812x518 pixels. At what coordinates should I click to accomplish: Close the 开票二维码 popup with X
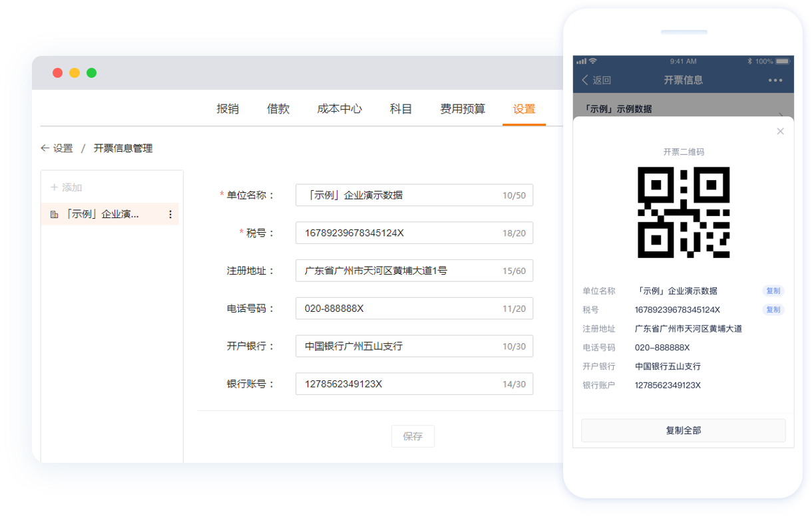pyautogui.click(x=781, y=132)
